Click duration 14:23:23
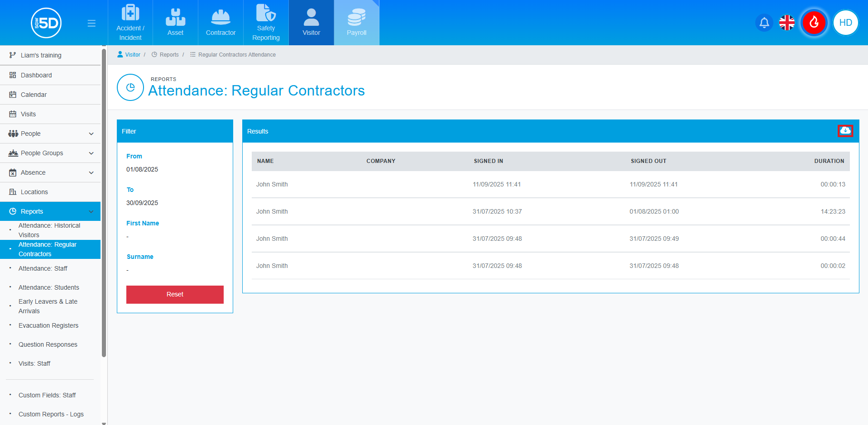Image resolution: width=868 pixels, height=425 pixels. pyautogui.click(x=833, y=211)
